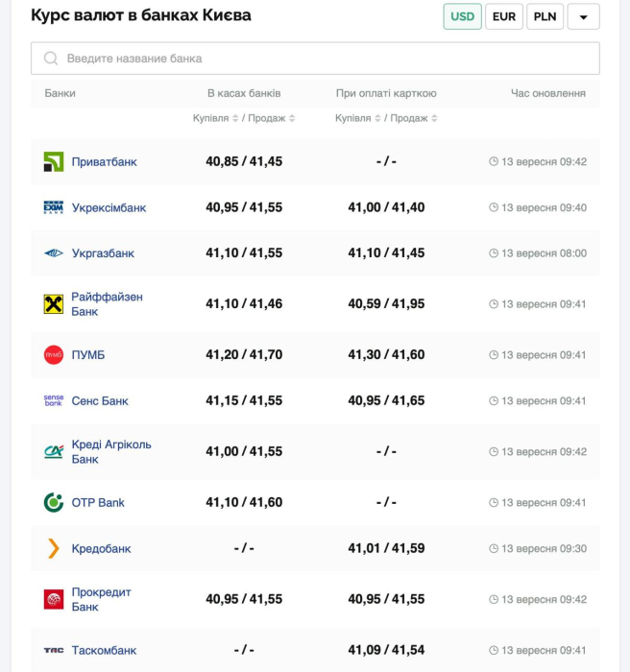
Task: Click the Кредобанк orange chevron logo
Action: [54, 548]
